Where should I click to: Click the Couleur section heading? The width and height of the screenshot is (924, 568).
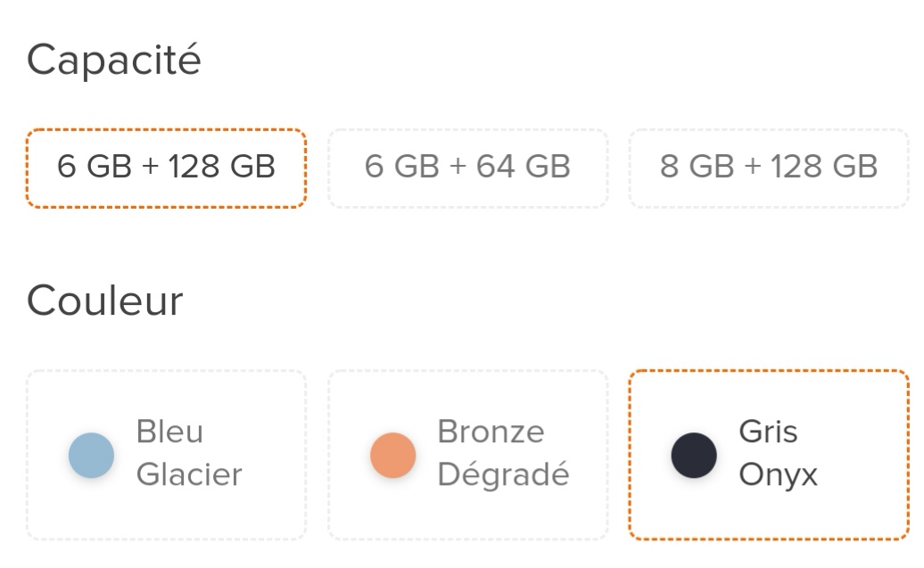104,300
